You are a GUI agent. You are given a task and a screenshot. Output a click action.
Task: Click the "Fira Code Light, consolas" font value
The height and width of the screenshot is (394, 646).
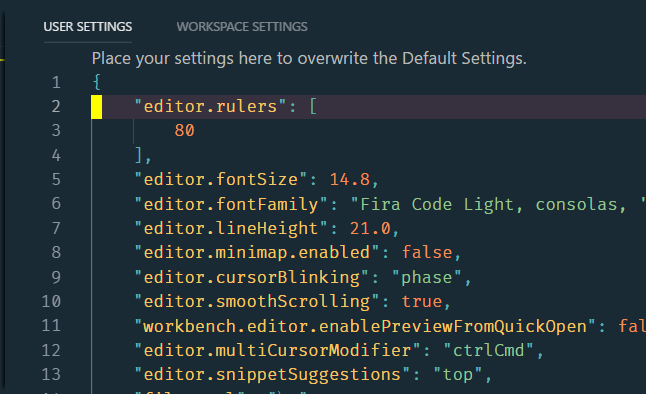click(x=489, y=204)
